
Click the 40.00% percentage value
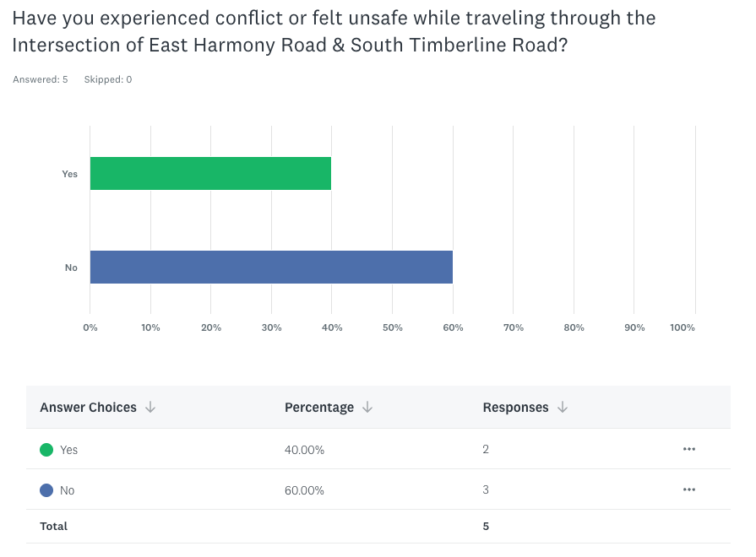point(304,450)
